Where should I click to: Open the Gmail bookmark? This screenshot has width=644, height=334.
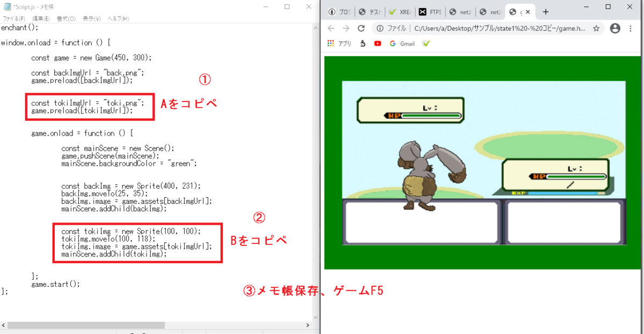coord(402,43)
